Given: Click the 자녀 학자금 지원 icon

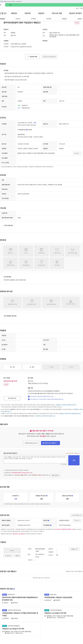Looking at the screenshot, I should tap(73, 251).
